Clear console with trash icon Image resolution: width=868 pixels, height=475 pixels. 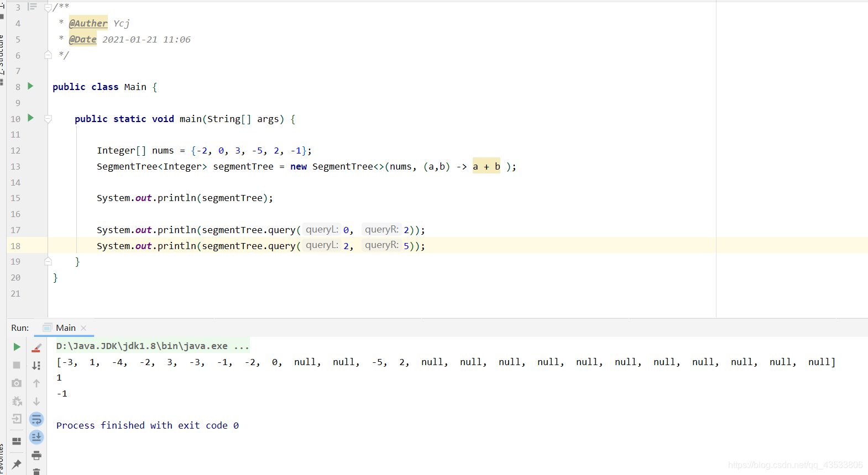(x=36, y=472)
